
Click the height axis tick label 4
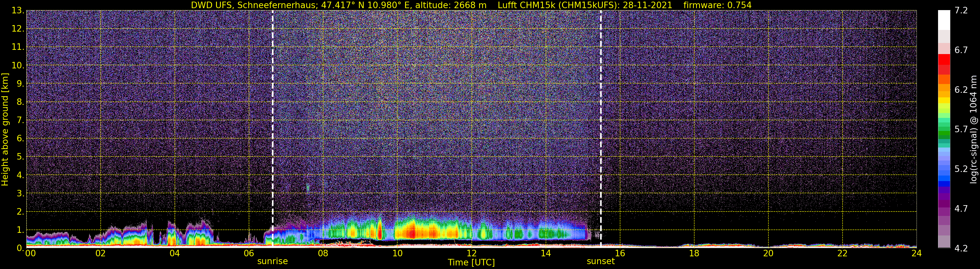click(20, 175)
